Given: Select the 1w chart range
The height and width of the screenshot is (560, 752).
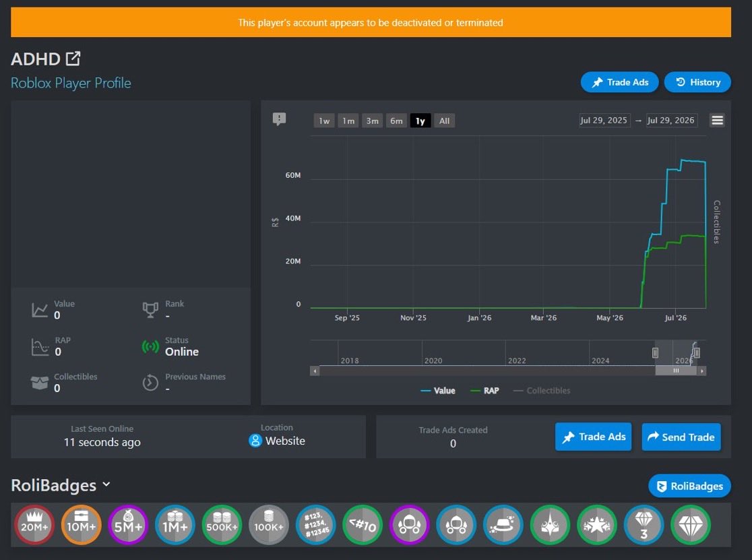Looking at the screenshot, I should 325,121.
